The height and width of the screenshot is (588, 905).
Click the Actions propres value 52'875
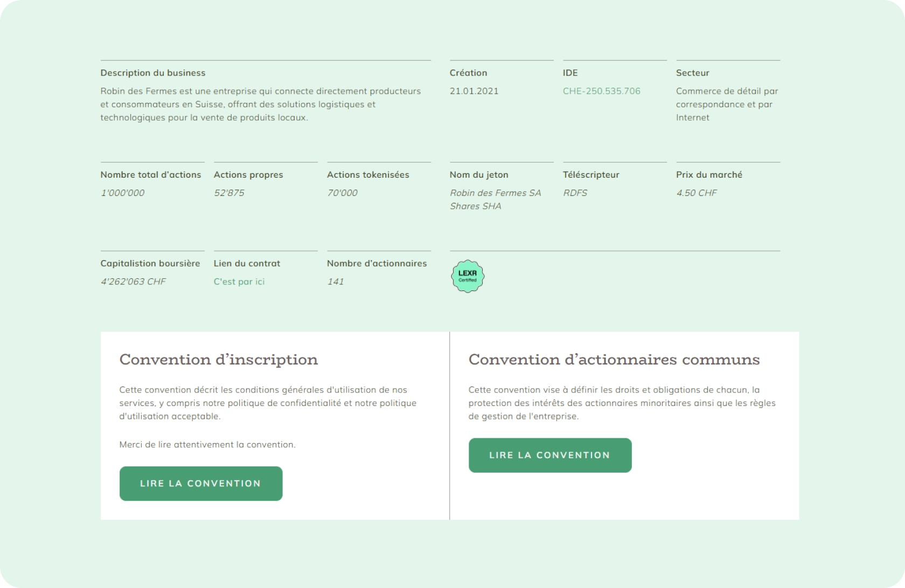tap(229, 193)
